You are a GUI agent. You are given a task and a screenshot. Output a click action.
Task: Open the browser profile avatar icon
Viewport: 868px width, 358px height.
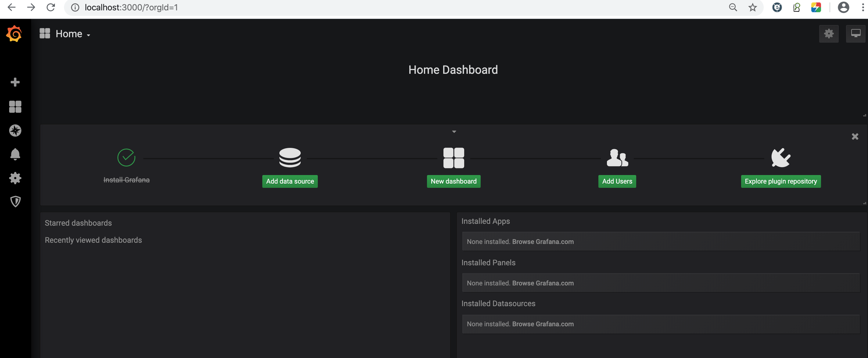point(843,7)
